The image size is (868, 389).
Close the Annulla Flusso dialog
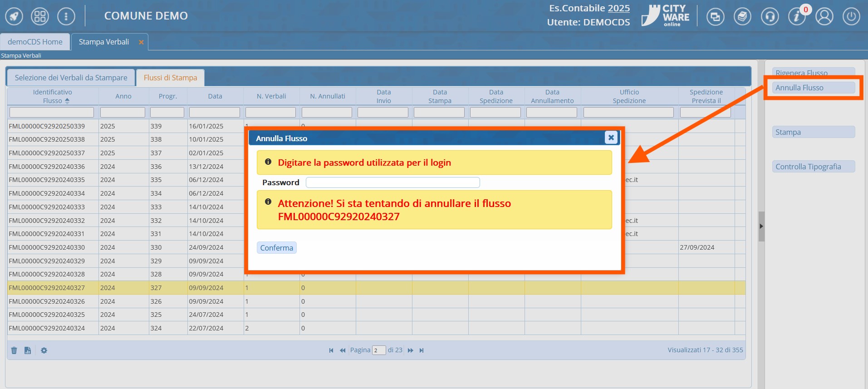[611, 138]
